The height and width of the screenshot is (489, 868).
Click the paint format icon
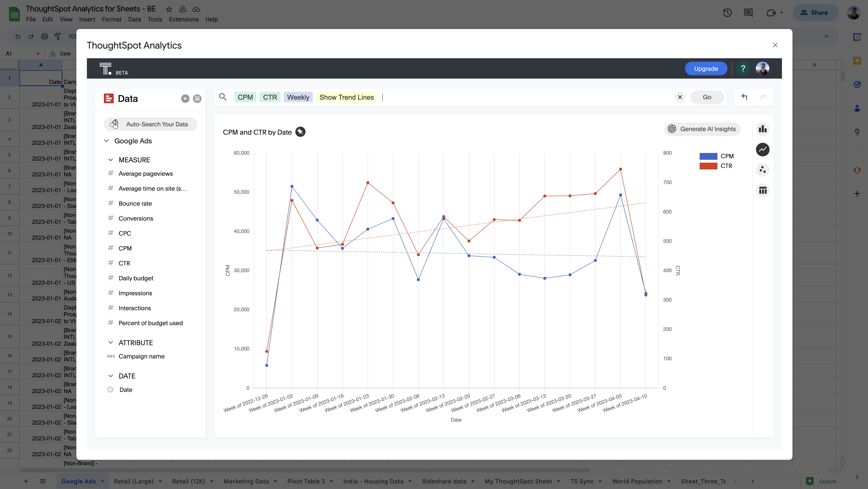58,36
